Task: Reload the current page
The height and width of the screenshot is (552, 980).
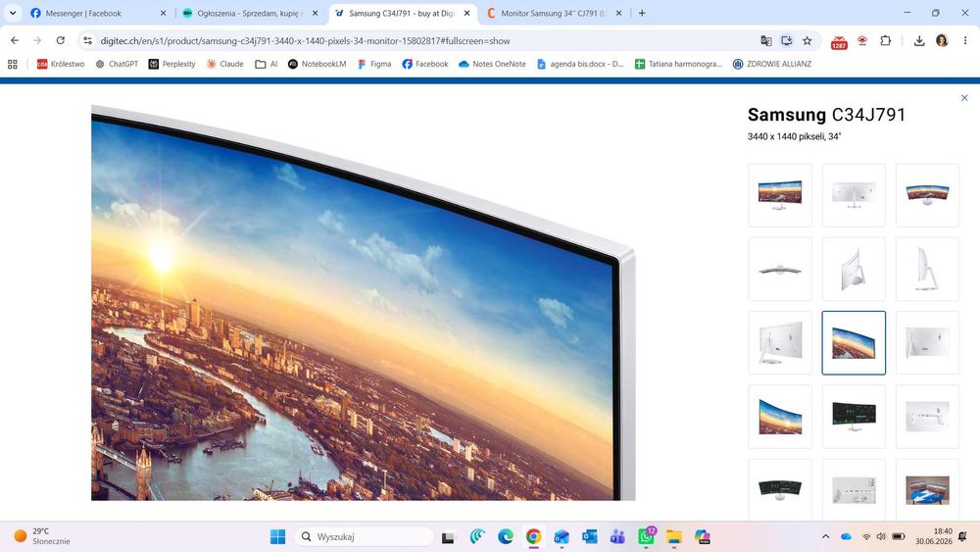Action: pyautogui.click(x=60, y=40)
